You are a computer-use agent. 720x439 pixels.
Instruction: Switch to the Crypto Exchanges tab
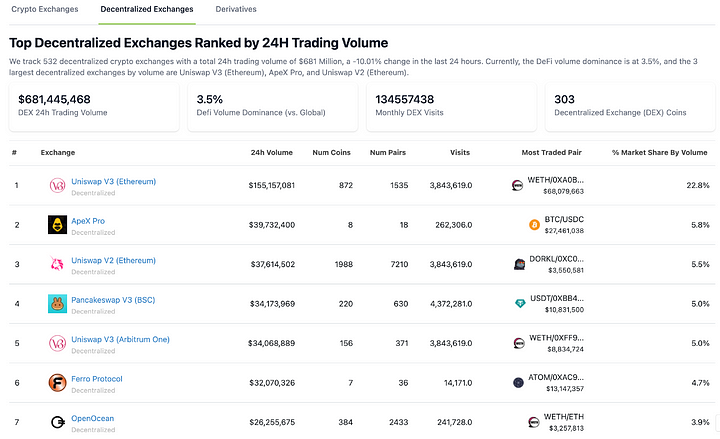45,9
